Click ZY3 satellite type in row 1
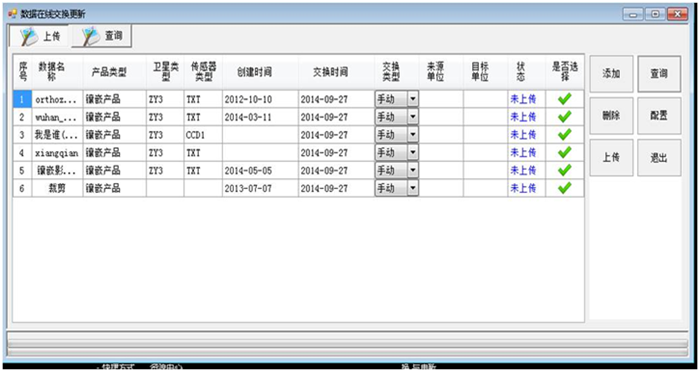This screenshot has width=700, height=372. pyautogui.click(x=165, y=99)
